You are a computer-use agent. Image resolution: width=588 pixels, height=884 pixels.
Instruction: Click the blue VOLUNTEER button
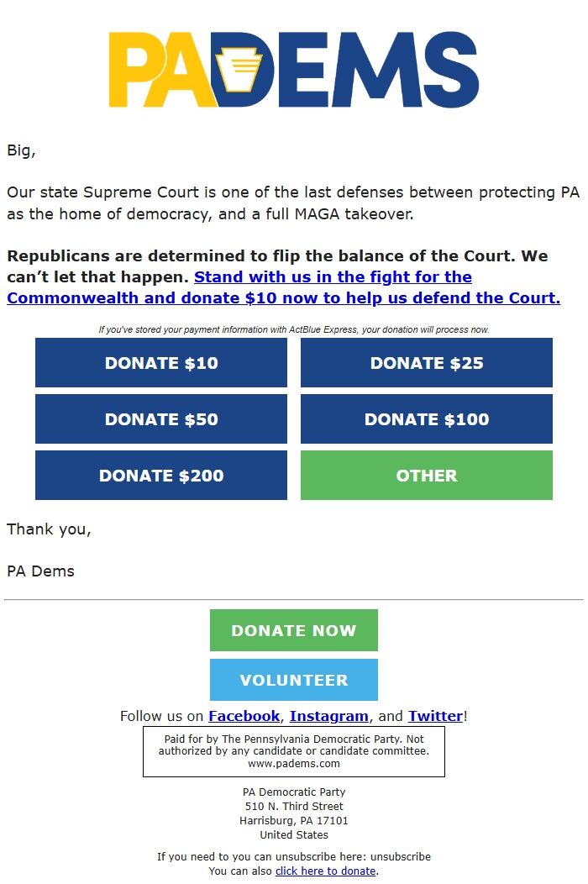[293, 680]
